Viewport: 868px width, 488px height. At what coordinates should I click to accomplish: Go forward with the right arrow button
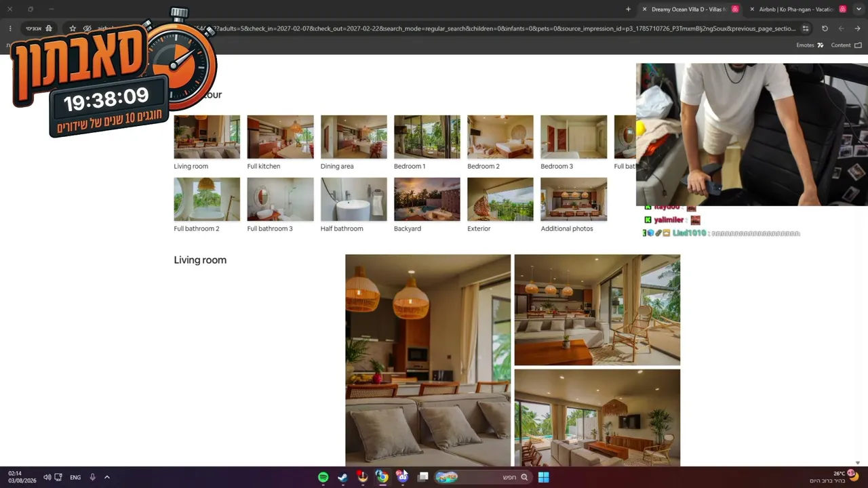(x=857, y=28)
